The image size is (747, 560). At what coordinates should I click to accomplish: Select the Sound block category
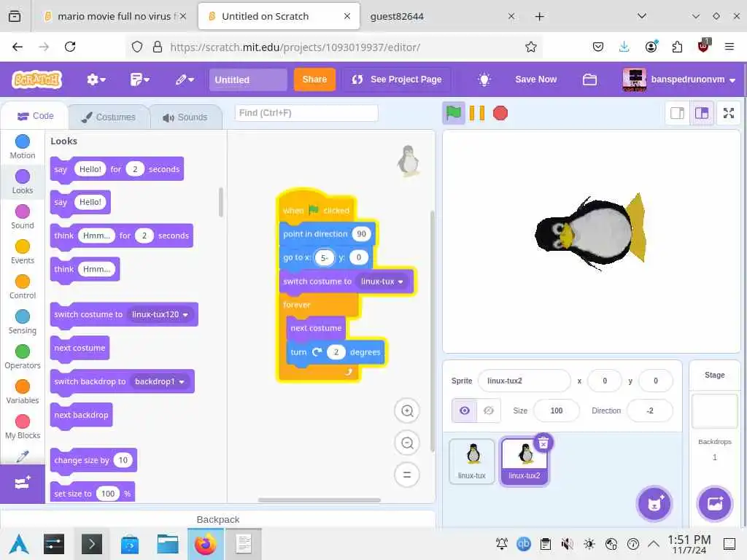23,217
